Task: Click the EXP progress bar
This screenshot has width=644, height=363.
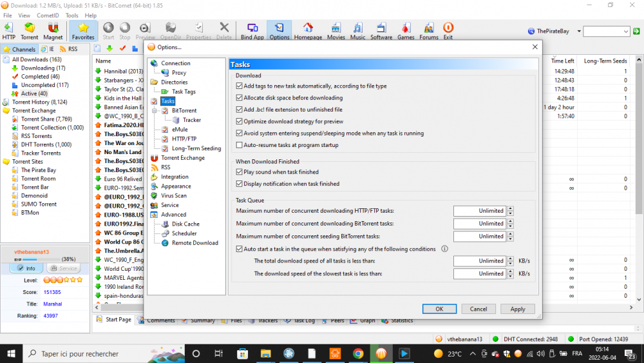Action: click(x=40, y=259)
